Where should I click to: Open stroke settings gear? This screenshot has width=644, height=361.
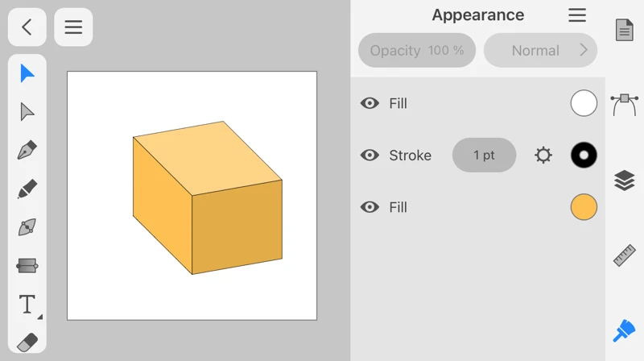(543, 156)
